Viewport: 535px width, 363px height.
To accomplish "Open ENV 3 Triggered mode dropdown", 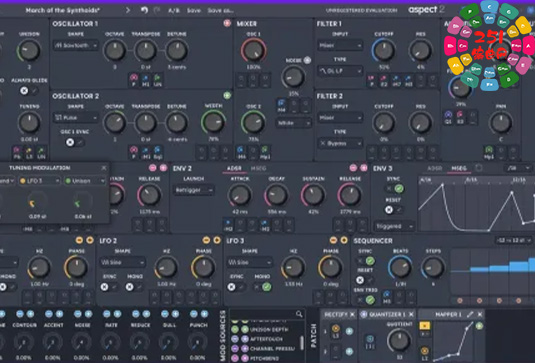I will (x=394, y=226).
